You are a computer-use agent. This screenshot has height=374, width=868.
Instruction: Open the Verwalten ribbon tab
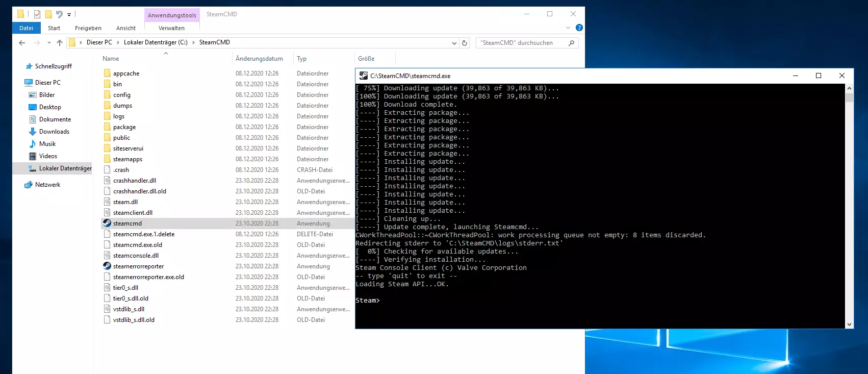pyautogui.click(x=171, y=28)
